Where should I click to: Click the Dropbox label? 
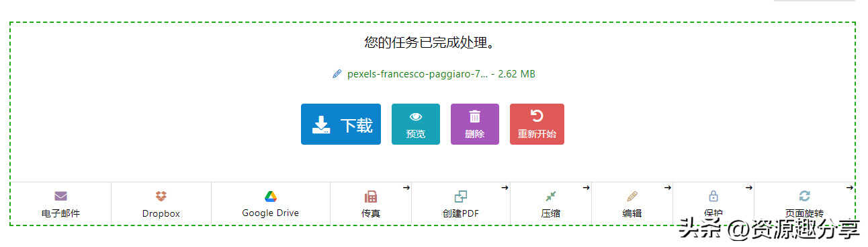[161, 213]
